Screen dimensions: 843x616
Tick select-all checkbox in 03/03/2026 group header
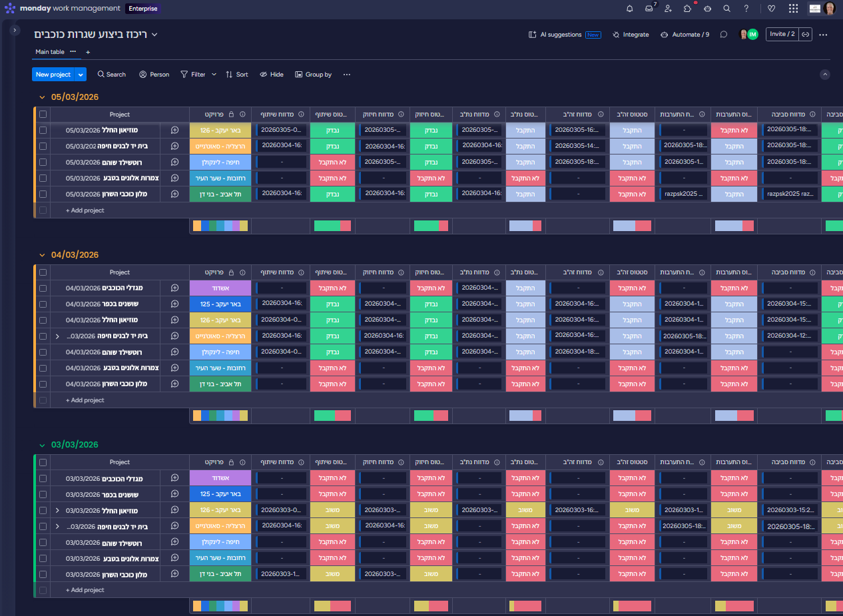pos(43,462)
